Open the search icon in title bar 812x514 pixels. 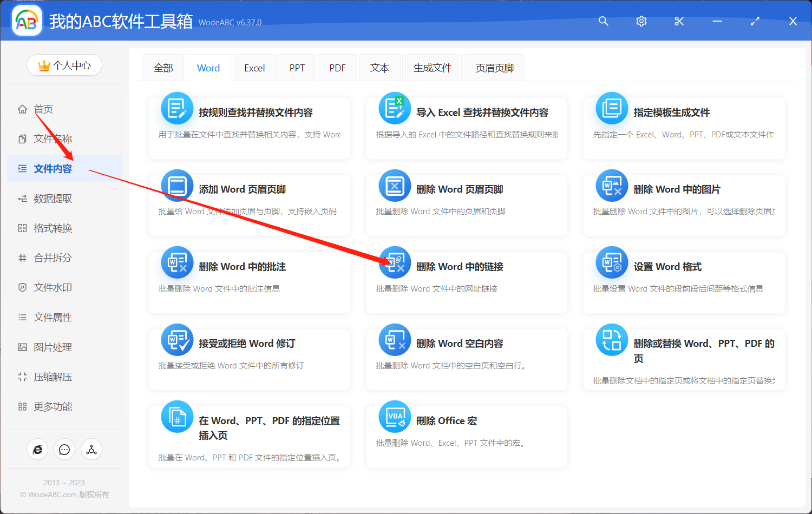pos(603,21)
